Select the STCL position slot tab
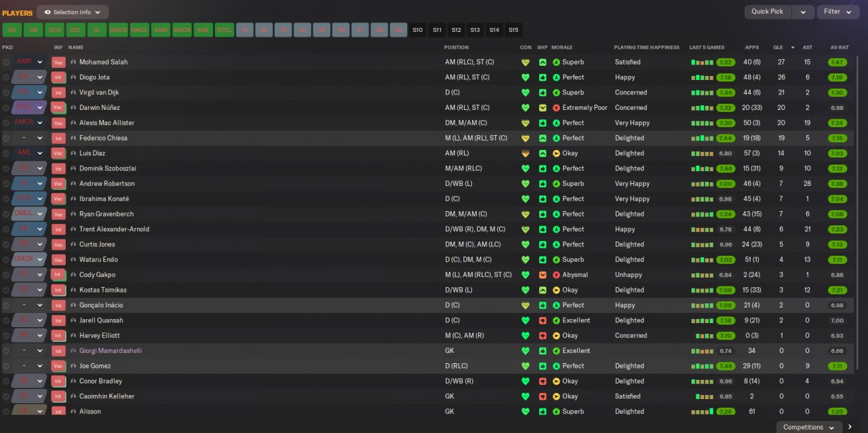Image resolution: width=868 pixels, height=433 pixels. (224, 30)
